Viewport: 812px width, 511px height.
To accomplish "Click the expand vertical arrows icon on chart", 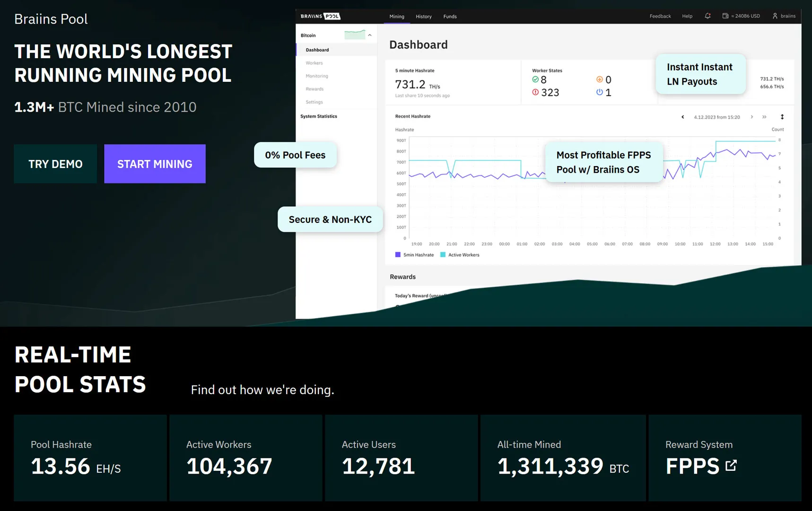I will point(782,117).
